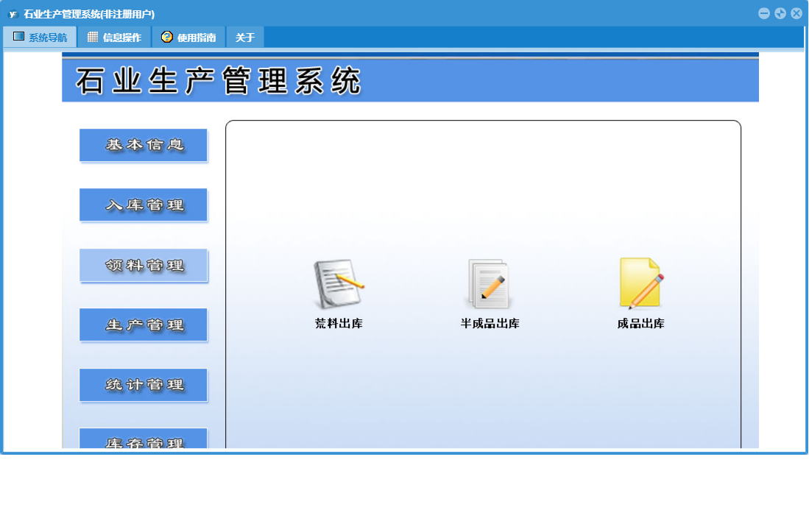Select the 领料管理 sidebar button
Screen dimensions: 809x532
(144, 266)
